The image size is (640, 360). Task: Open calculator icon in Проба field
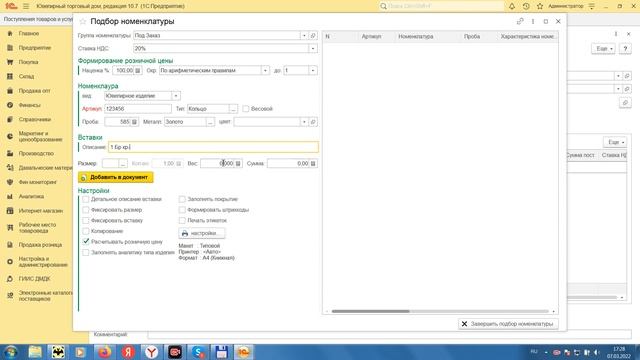pos(134,122)
